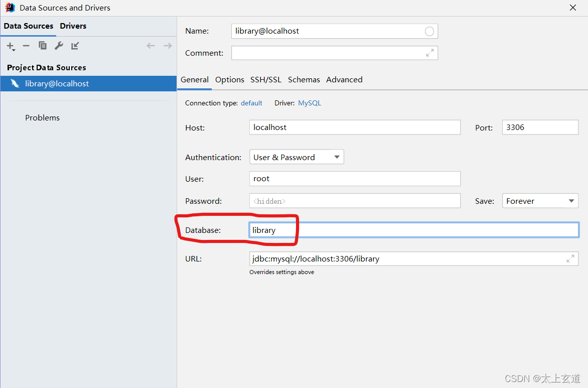The height and width of the screenshot is (388, 588).
Task: Expand the URL field editor
Action: pyautogui.click(x=570, y=258)
